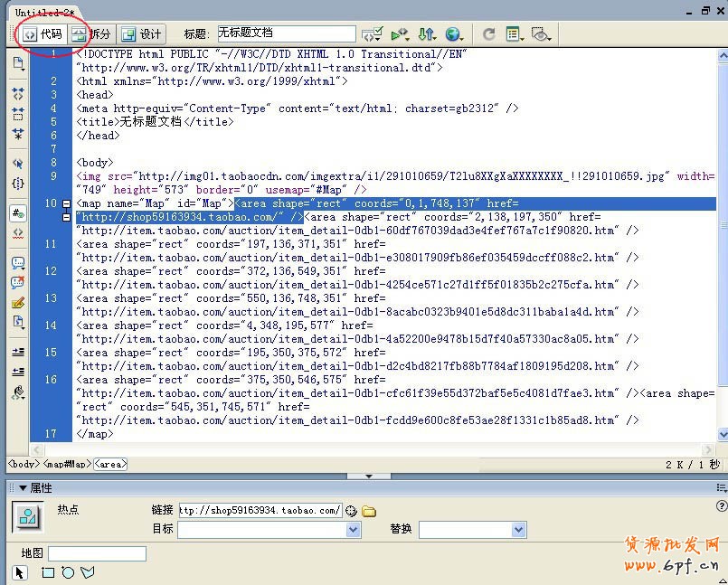The height and width of the screenshot is (585, 728).
Task: Open the 目标 target dropdown
Action: [x=354, y=530]
